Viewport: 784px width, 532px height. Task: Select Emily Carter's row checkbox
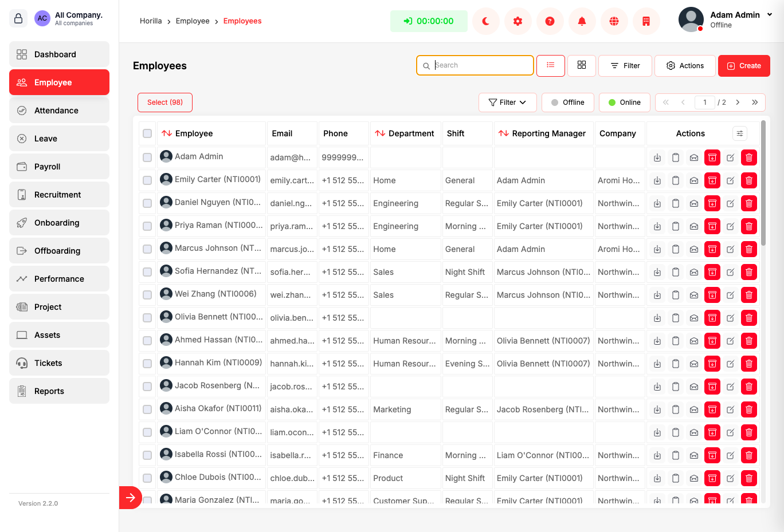[147, 180]
